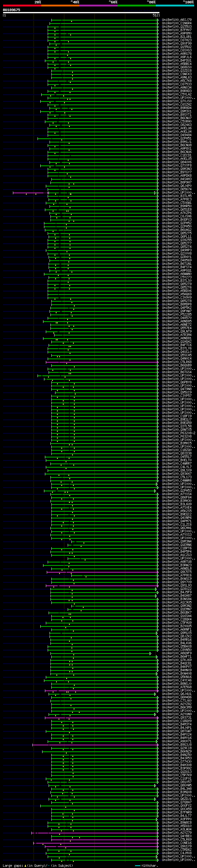Select hit label UniRef100_C5XRH0
The height and width of the screenshot is (868, 197).
177,121
